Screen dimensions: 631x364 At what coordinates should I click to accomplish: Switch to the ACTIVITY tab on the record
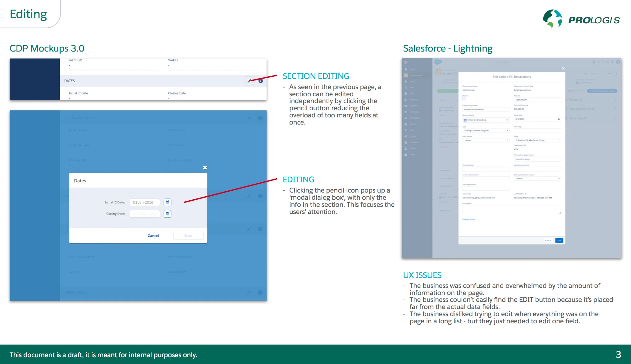click(x=441, y=100)
